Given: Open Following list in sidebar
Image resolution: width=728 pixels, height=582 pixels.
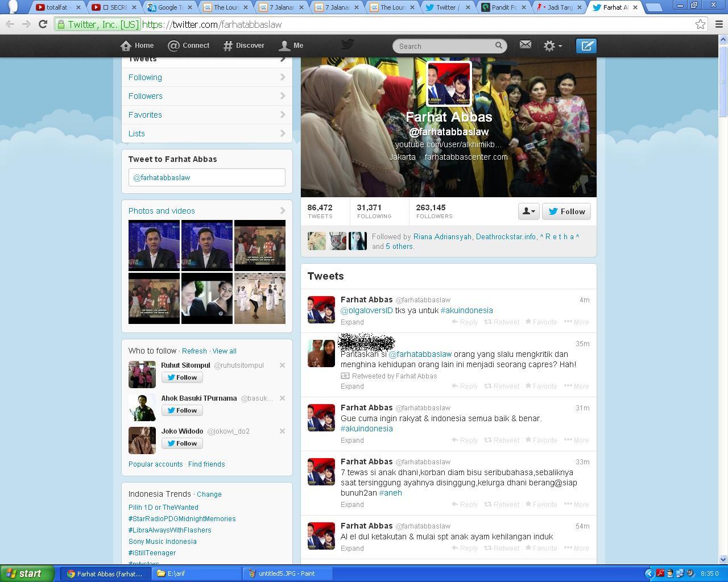Looking at the screenshot, I should point(207,77).
